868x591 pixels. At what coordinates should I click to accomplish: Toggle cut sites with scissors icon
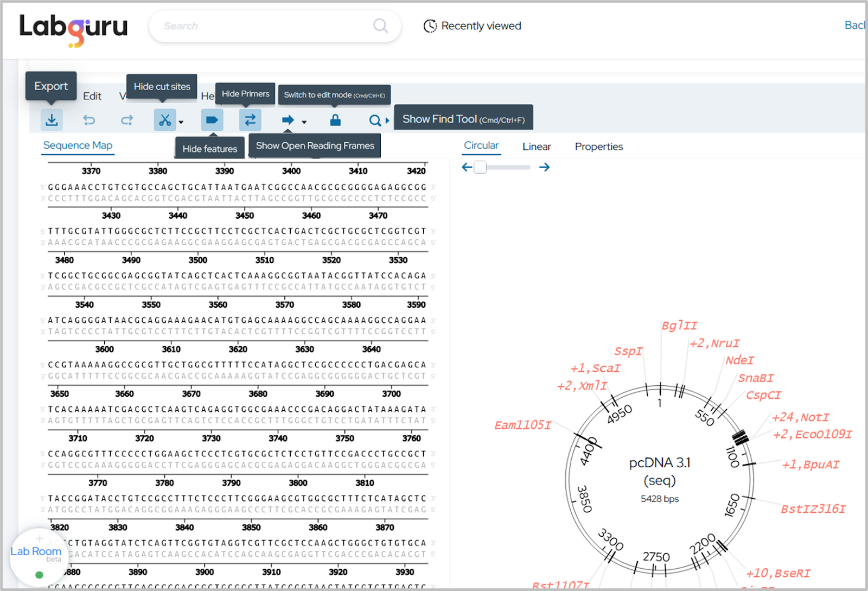[x=165, y=120]
